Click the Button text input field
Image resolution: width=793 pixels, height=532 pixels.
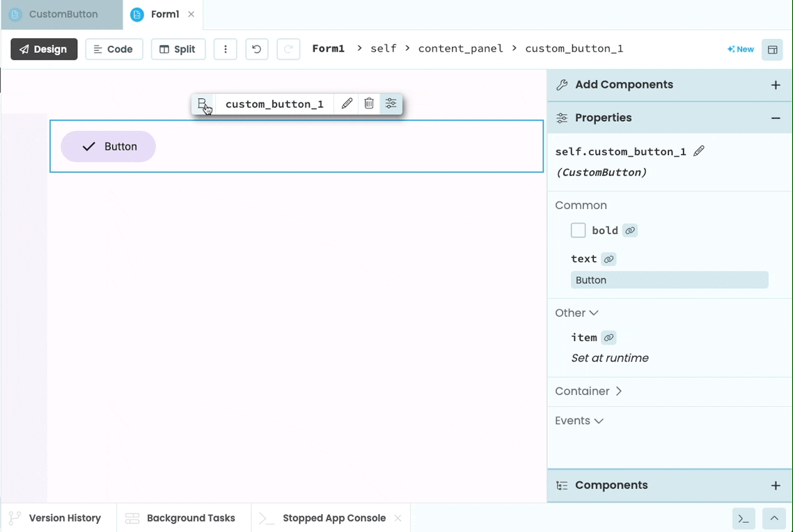coord(668,279)
